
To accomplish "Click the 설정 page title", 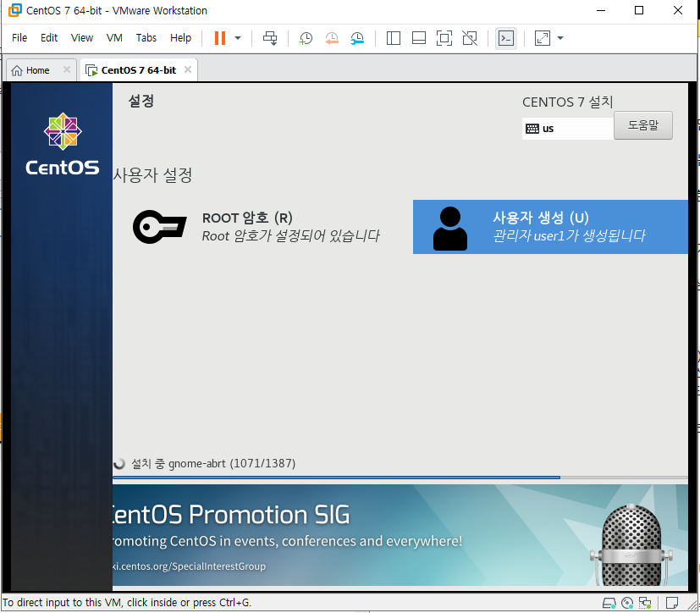I will pos(141,101).
